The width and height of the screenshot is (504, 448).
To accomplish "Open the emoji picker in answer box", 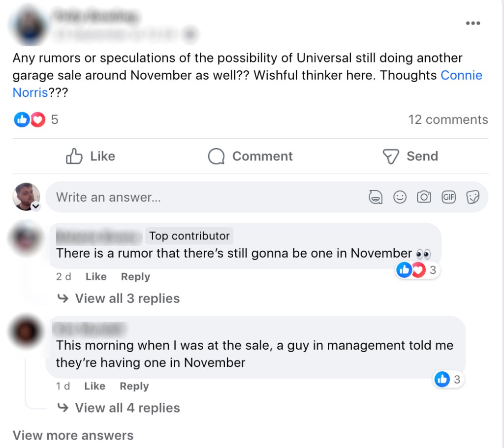I will coord(400,197).
